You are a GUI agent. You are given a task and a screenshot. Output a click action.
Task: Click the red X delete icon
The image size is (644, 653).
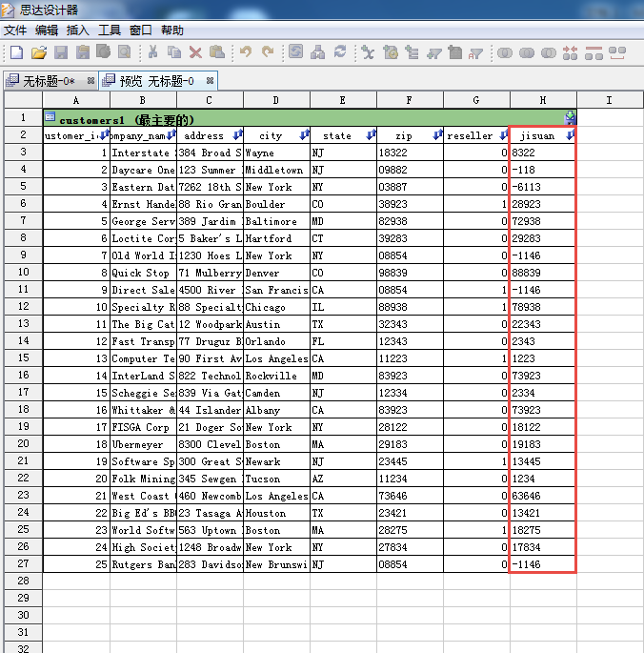195,52
